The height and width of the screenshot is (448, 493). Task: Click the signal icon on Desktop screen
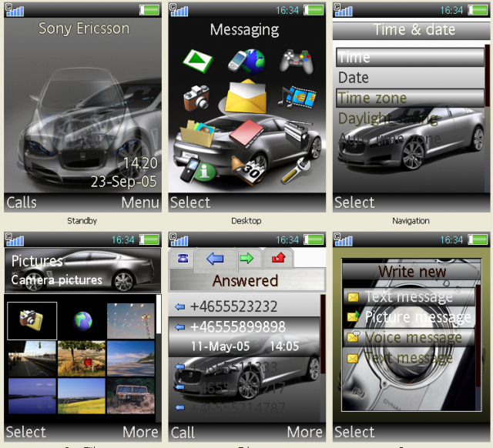(x=179, y=10)
